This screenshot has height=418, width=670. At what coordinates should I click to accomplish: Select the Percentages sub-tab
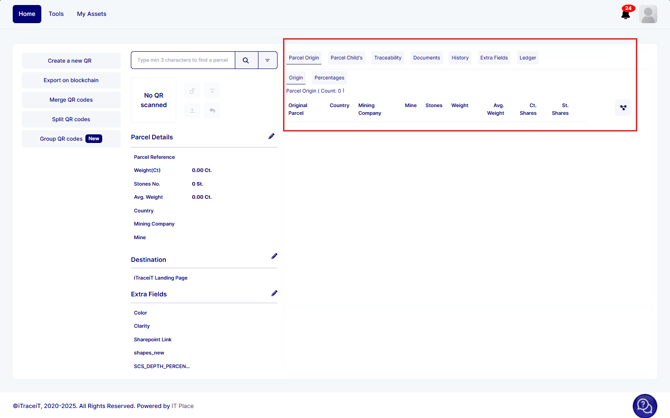pos(329,78)
